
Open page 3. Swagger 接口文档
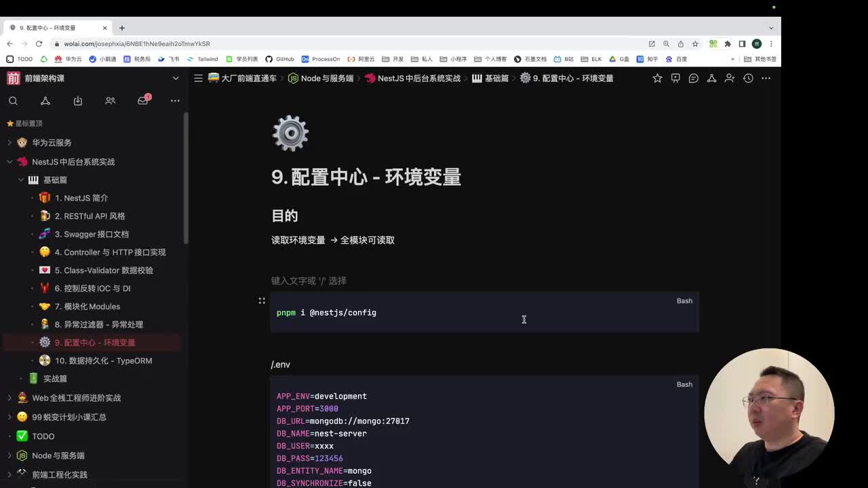pyautogui.click(x=92, y=234)
